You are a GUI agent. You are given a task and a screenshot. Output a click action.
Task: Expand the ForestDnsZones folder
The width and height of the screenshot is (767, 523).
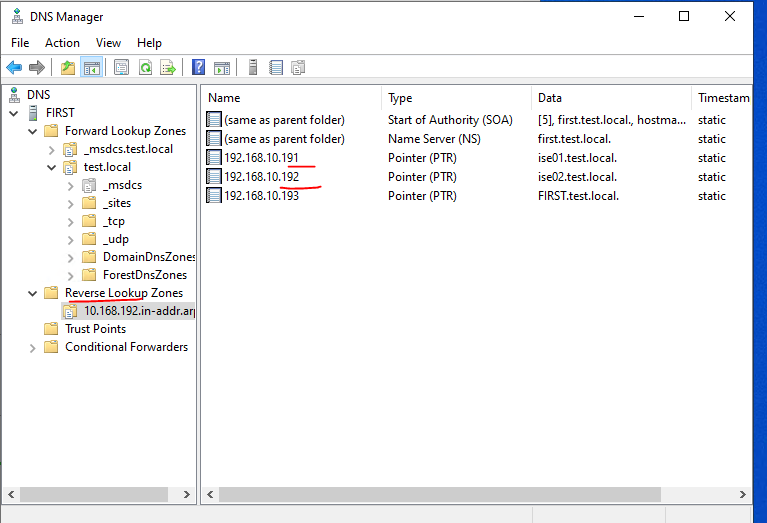click(x=70, y=276)
